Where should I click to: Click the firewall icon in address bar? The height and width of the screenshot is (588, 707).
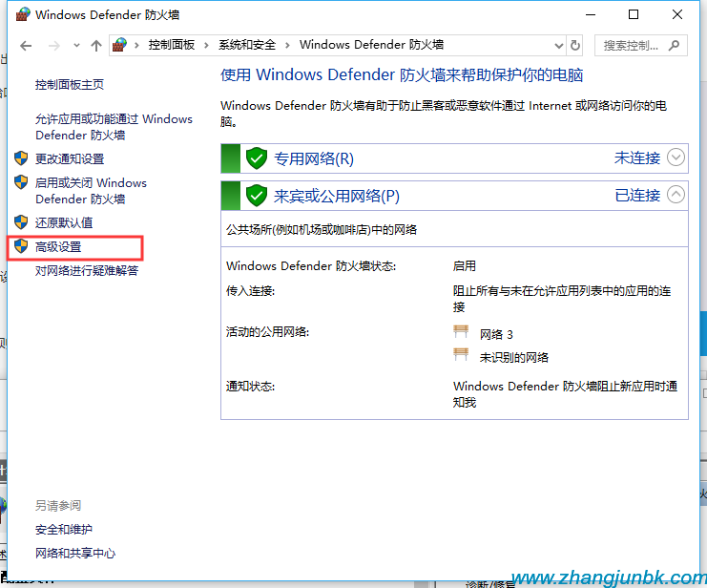pos(119,45)
